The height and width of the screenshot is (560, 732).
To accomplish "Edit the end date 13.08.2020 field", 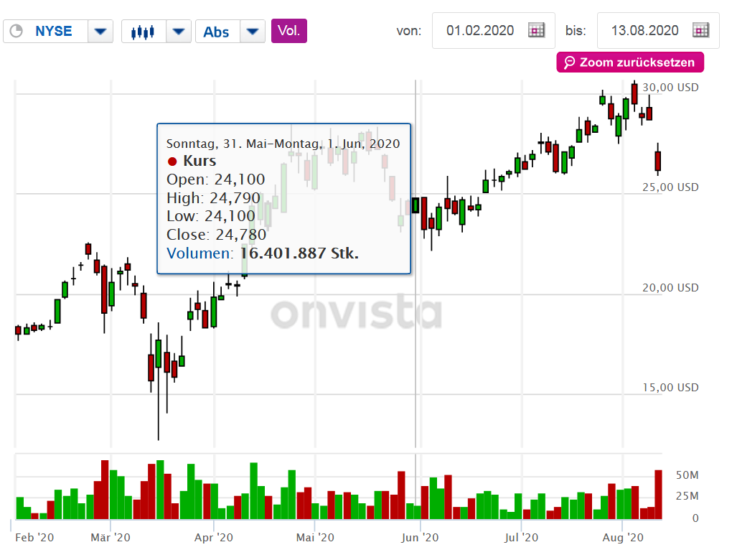I will pos(644,31).
